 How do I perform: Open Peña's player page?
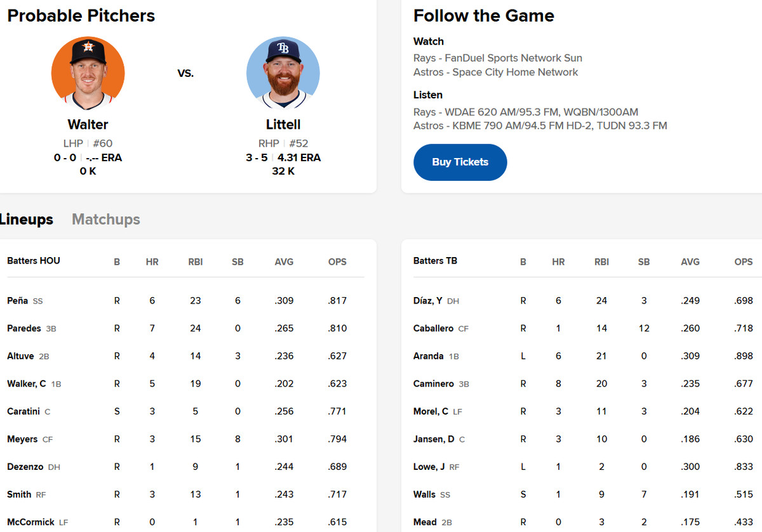[x=18, y=301]
